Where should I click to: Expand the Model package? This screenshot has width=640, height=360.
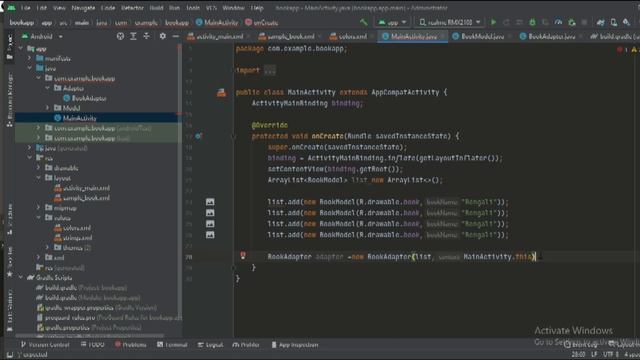click(47, 108)
